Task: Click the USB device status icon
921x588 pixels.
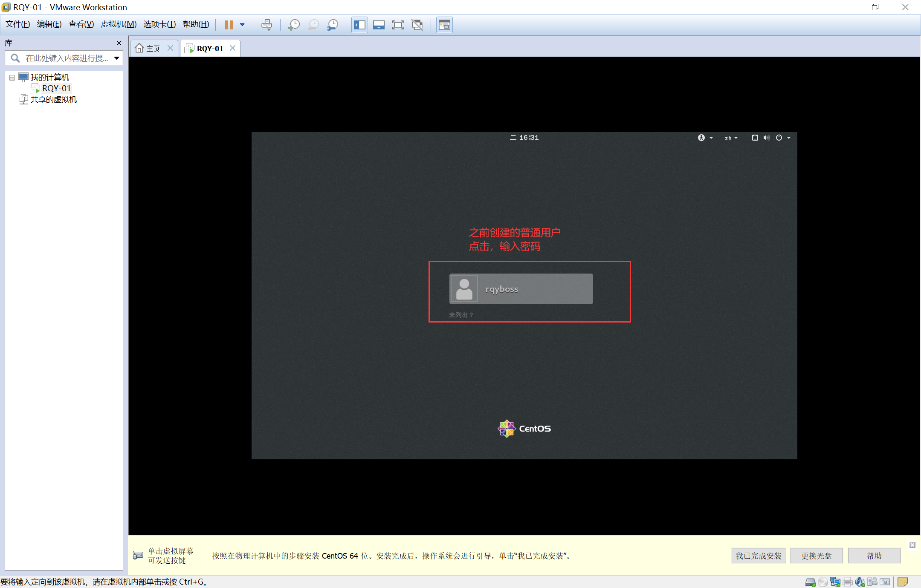Action: coord(872,582)
